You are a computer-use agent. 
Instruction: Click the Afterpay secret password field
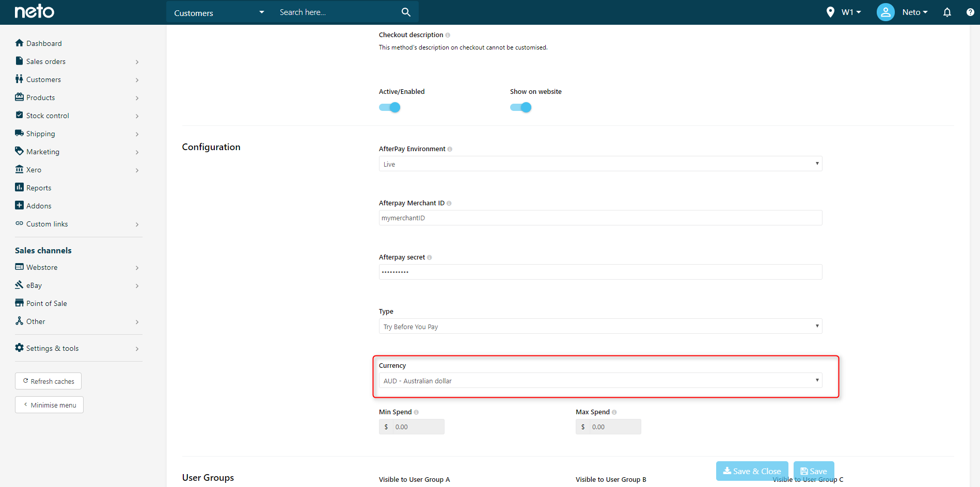[600, 272]
